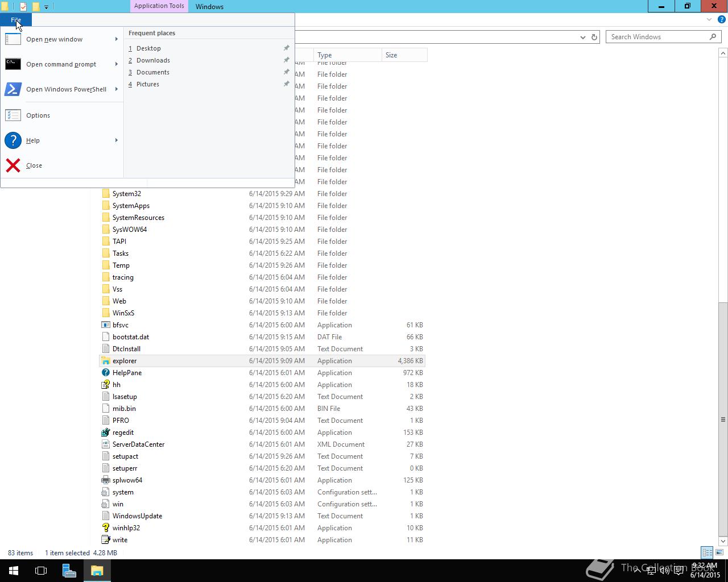Image resolution: width=728 pixels, height=582 pixels.
Task: Select the WinSxS folder icon
Action: [x=106, y=313]
